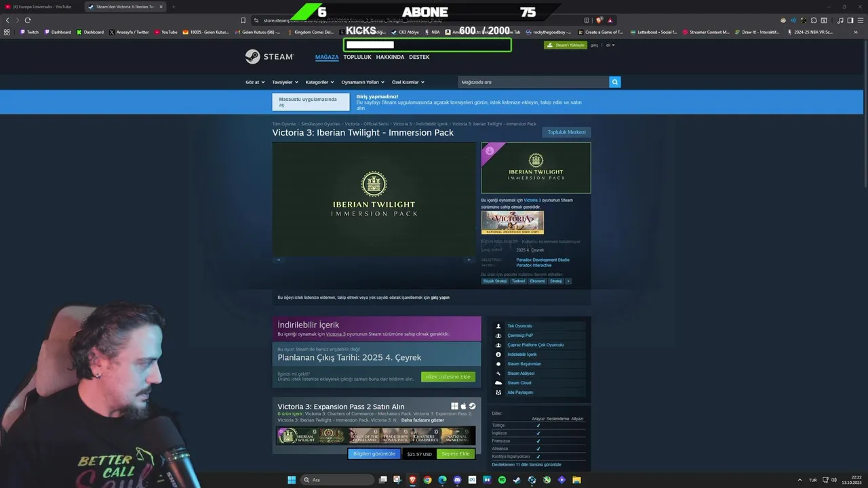Expand more tags with the plus button
868x488 pixels.
(568, 281)
